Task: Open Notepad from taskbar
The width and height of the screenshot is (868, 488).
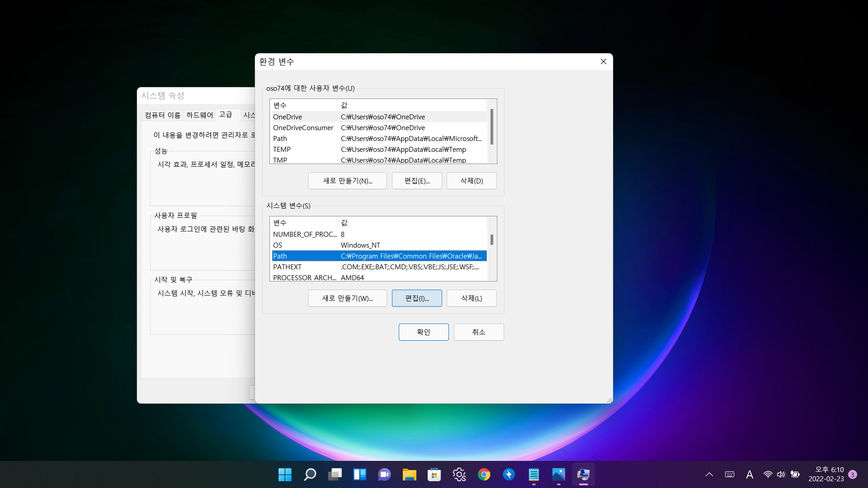Action: click(534, 474)
